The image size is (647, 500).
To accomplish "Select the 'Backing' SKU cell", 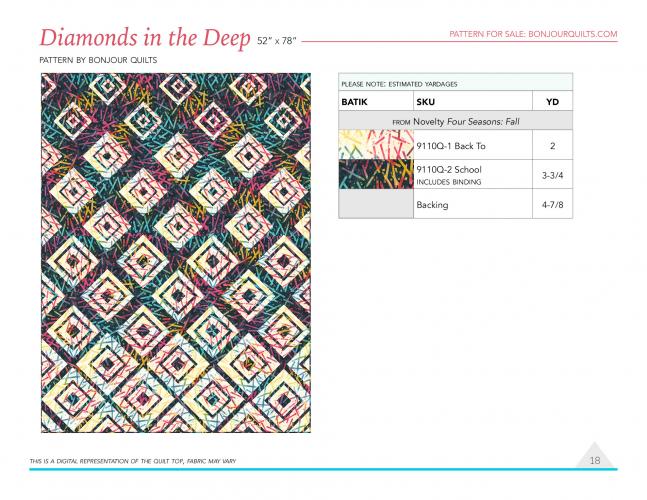I will 473,204.
